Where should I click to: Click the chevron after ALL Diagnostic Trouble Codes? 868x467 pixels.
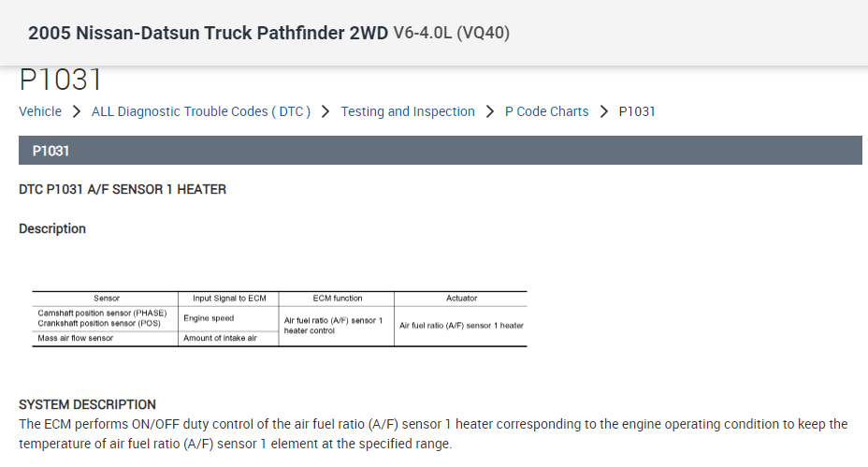tap(325, 111)
